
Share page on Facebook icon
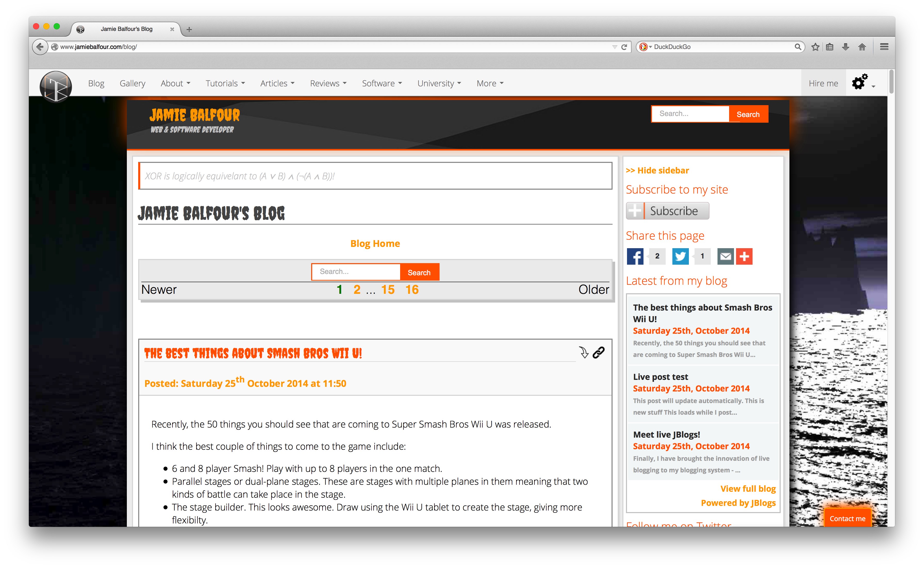point(635,257)
